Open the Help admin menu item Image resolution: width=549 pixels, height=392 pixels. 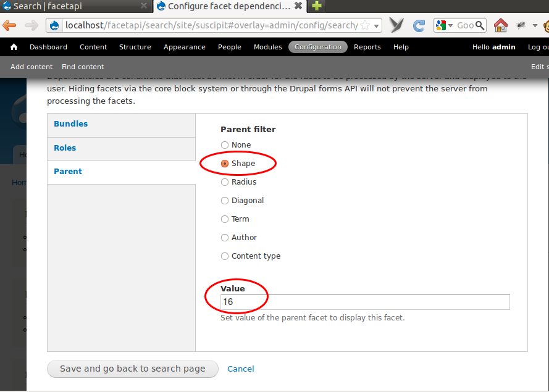[401, 48]
